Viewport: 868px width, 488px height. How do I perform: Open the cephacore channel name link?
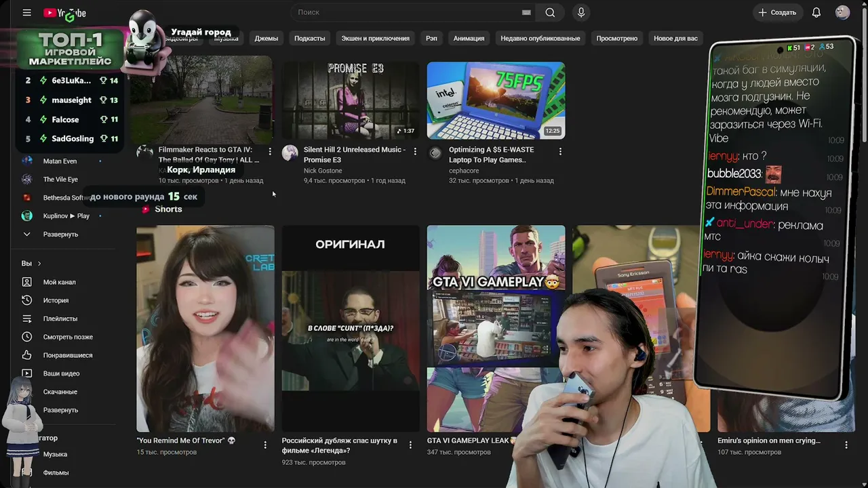coord(463,171)
